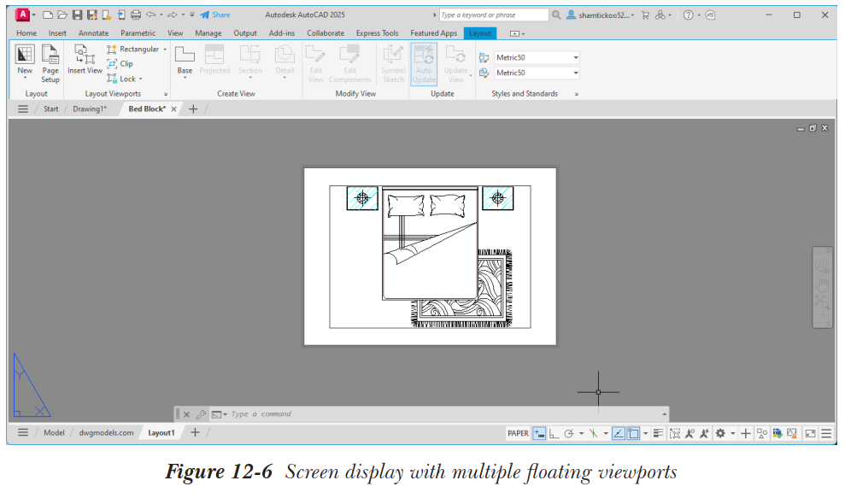Image resolution: width=845 pixels, height=504 pixels.
Task: Click the Insert View tool
Action: [x=85, y=60]
